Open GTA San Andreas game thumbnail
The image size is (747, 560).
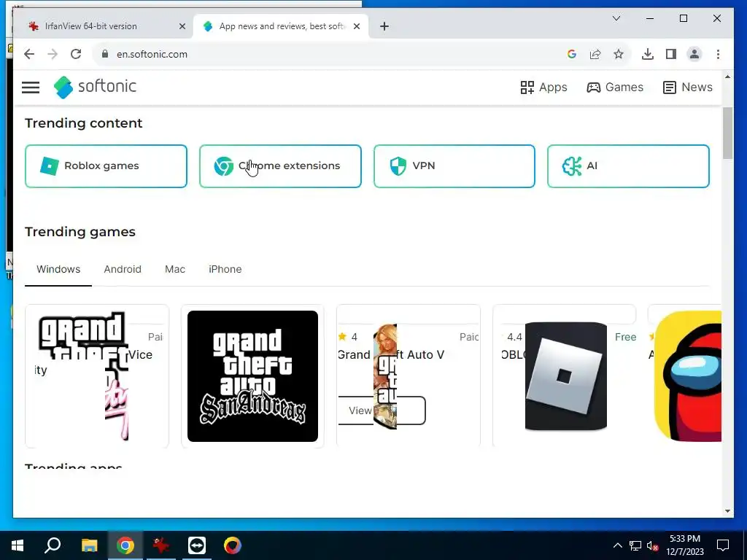point(252,376)
